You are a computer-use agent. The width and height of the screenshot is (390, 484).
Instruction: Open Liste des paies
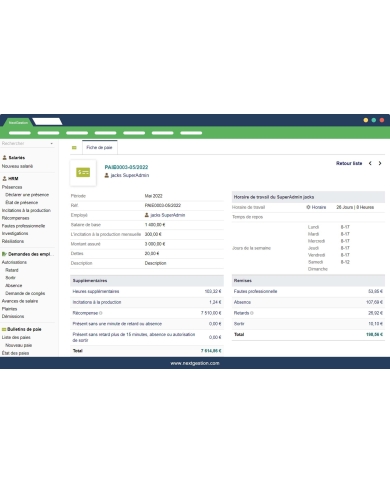click(16, 338)
